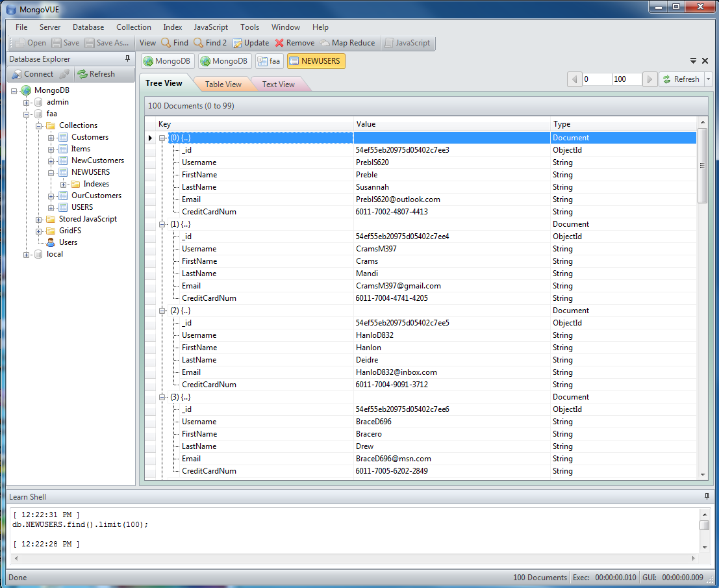Click the Type column header
719x588 pixels.
624,124
